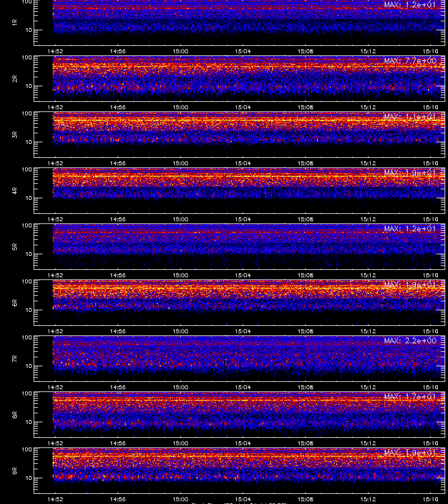
Task: Click the 15:04 time tick under panel 9R
Action: 242,499
